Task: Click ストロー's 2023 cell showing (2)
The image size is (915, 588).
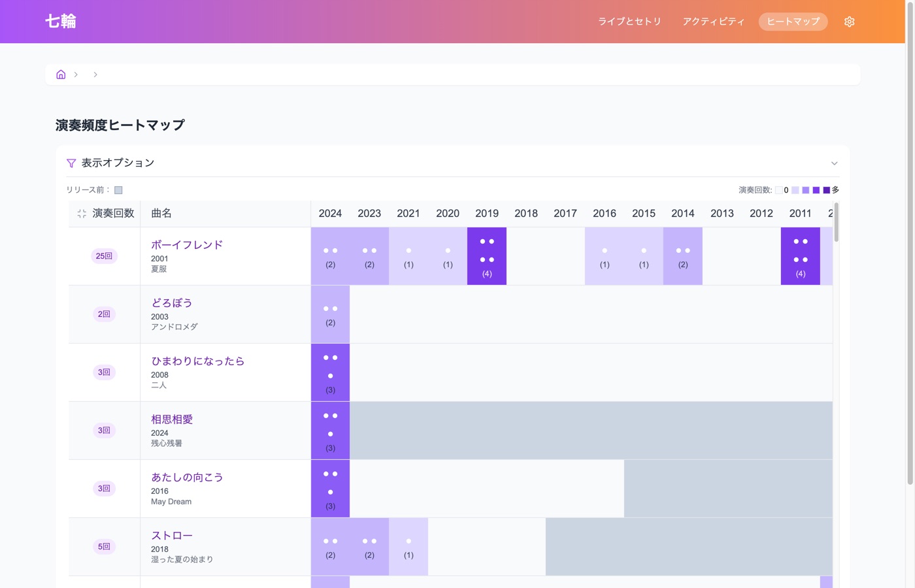Action: point(369,547)
